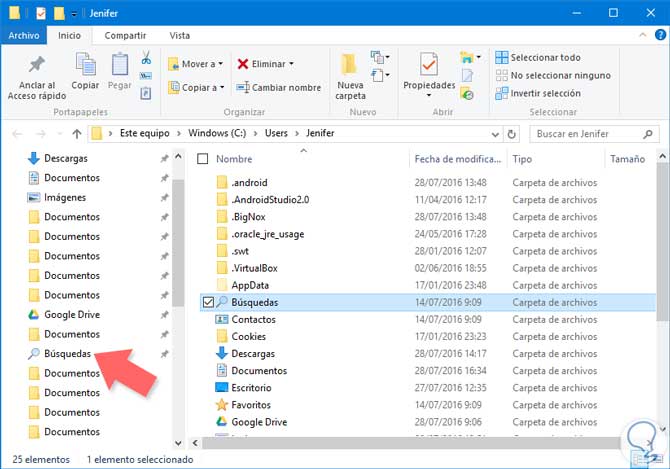Select the Escritorio desktop folder icon

[221, 387]
